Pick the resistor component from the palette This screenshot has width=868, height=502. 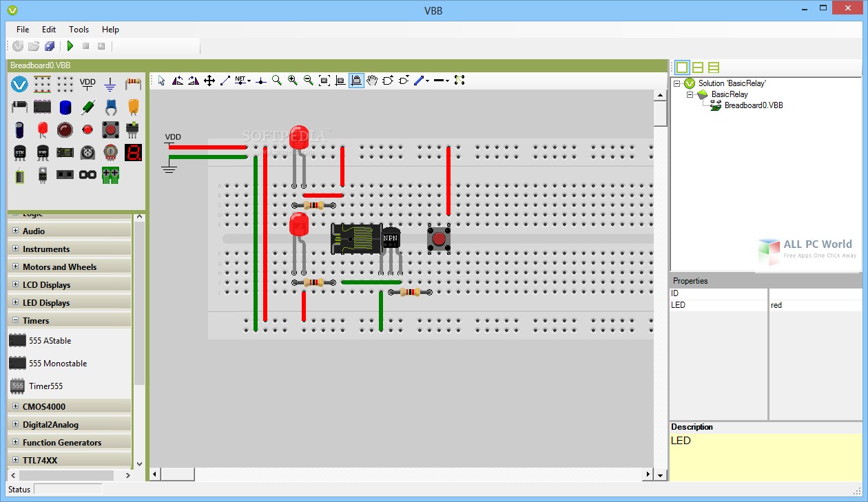[x=134, y=83]
